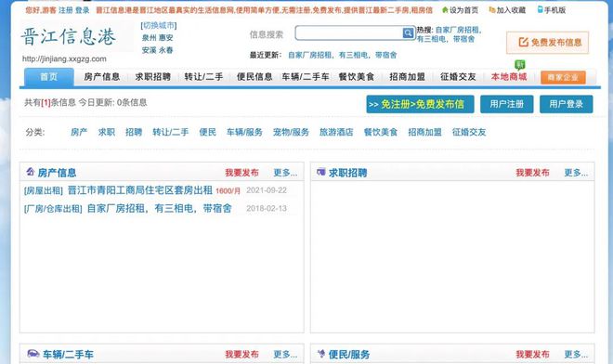Open the 招商加盟 navigation tab
Image resolution: width=613 pixels, height=364 pixels.
coord(407,77)
